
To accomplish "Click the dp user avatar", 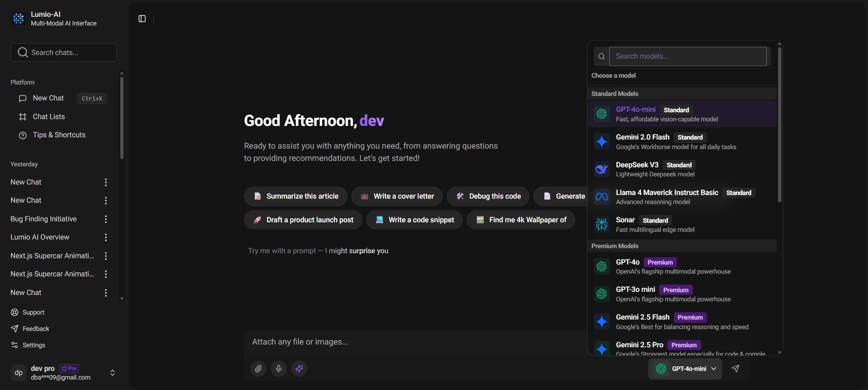I will (x=19, y=373).
